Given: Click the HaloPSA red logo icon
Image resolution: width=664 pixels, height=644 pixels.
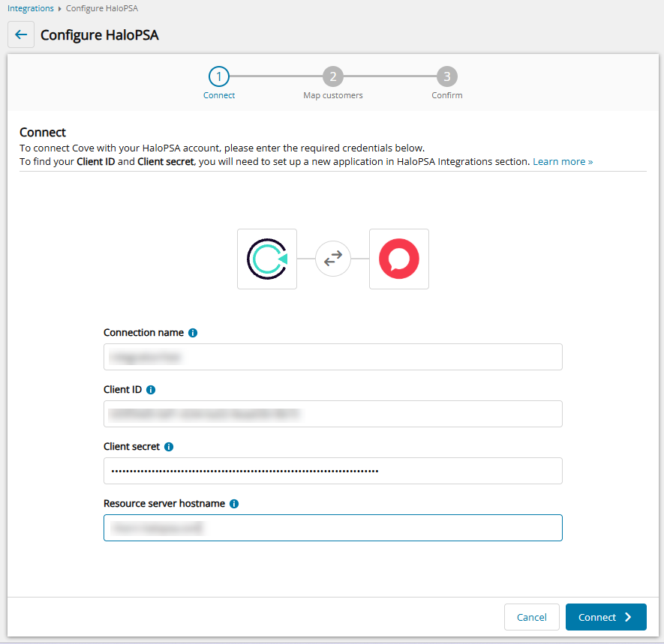Looking at the screenshot, I should coord(399,259).
